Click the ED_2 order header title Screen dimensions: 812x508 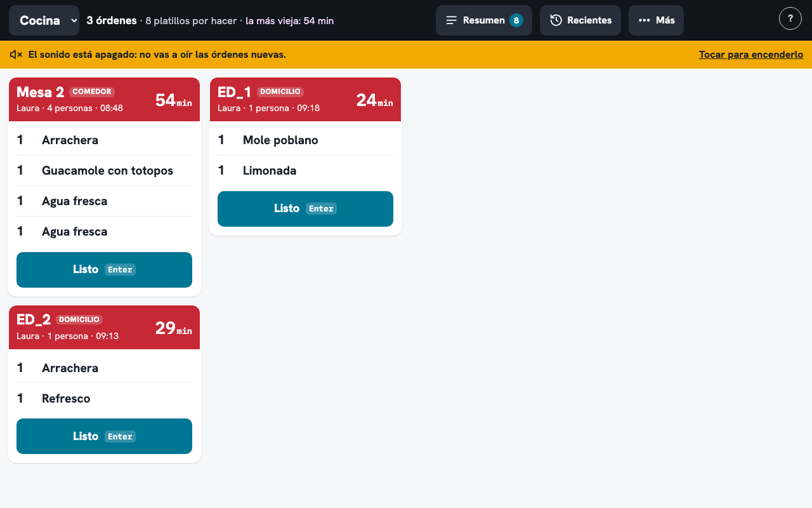pos(34,320)
